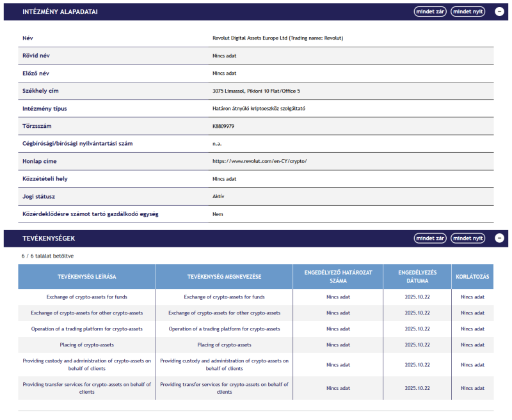Select 'Exchange of crypto-assets for other crypto-assets' description cell

(x=87, y=313)
